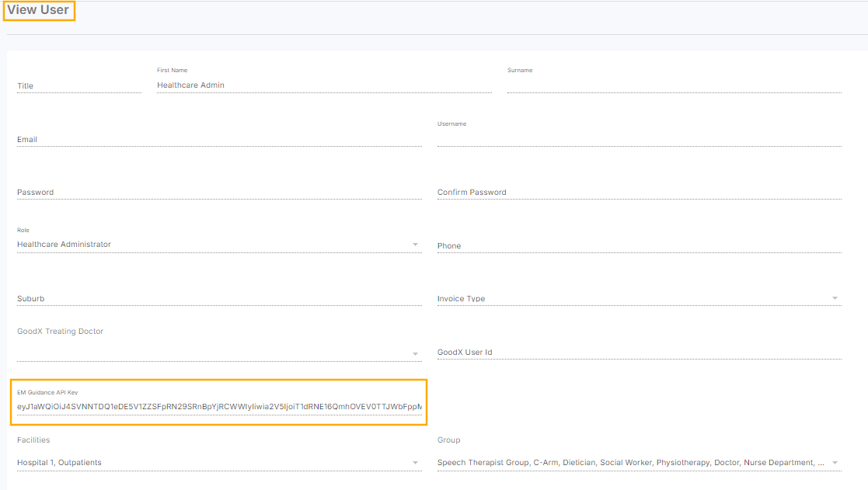Screen dimensions: 868x490
Task: Click the Title input field
Action: click(78, 85)
